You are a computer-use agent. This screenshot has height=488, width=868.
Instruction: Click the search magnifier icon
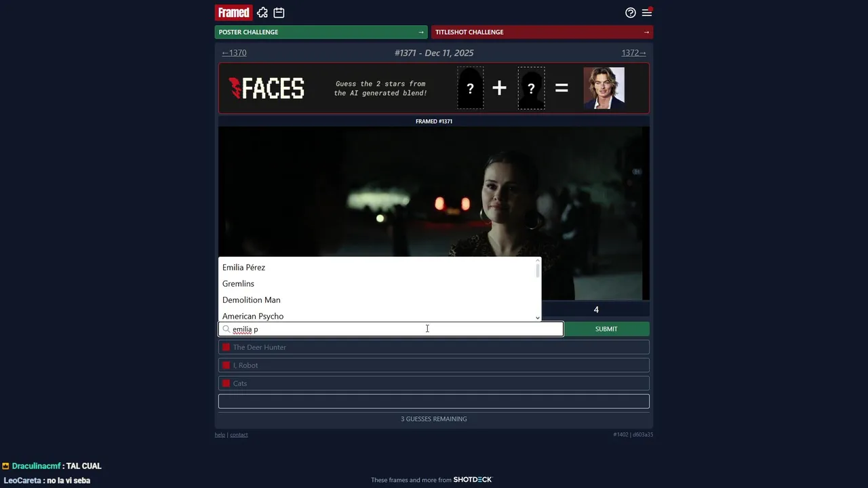point(226,329)
